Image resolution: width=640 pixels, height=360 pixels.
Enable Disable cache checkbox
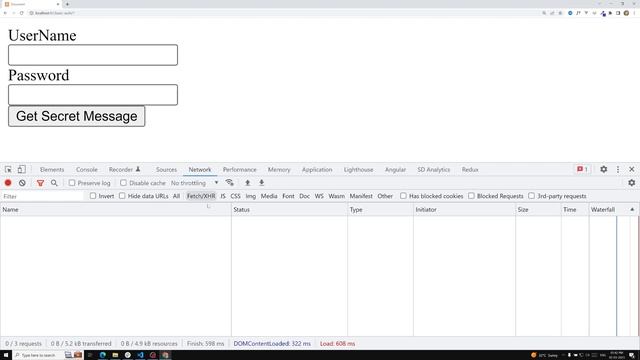pos(123,183)
